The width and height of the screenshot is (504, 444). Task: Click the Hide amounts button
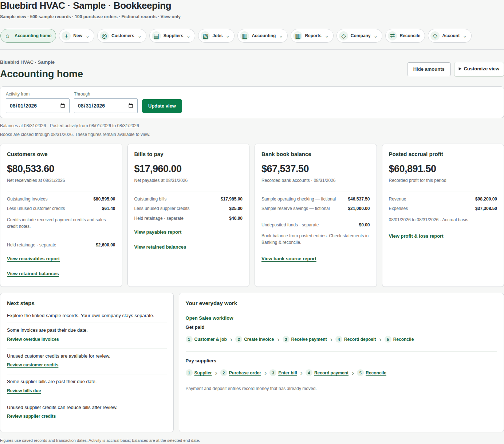click(x=429, y=69)
